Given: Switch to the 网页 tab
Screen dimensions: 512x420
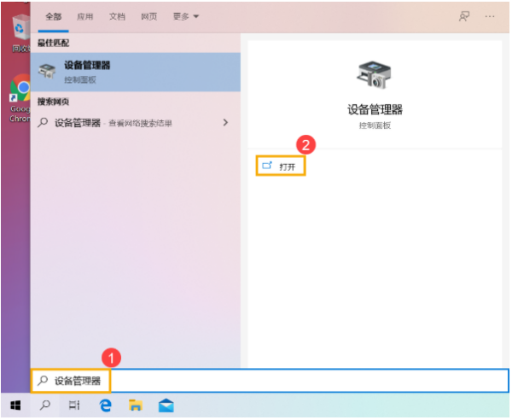Looking at the screenshot, I should pyautogui.click(x=148, y=17).
